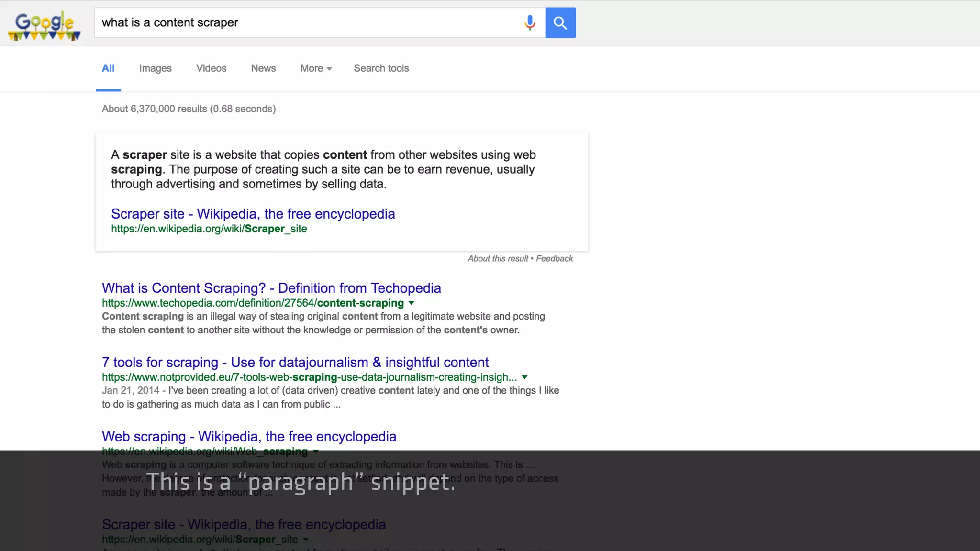Open 7 tools for scraping result

point(295,362)
